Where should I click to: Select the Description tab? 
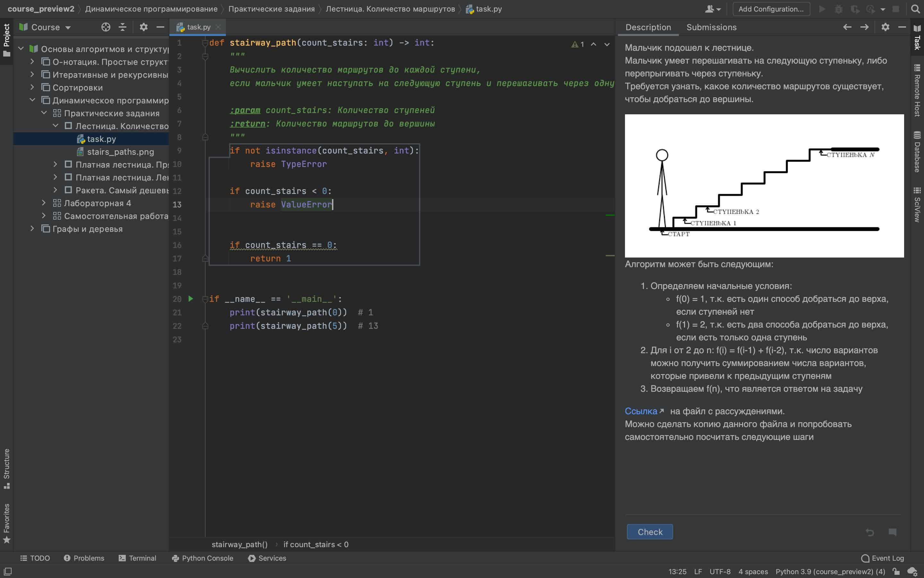point(648,27)
